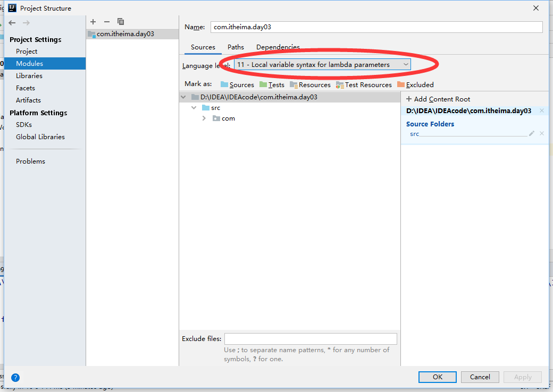Open SDKs platform settings

23,125
